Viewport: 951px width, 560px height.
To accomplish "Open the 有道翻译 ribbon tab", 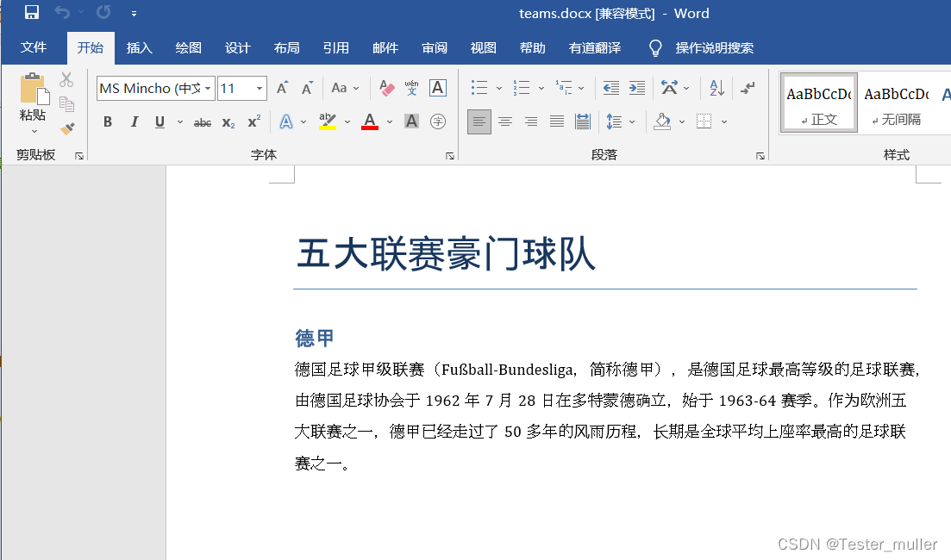I will (x=594, y=48).
